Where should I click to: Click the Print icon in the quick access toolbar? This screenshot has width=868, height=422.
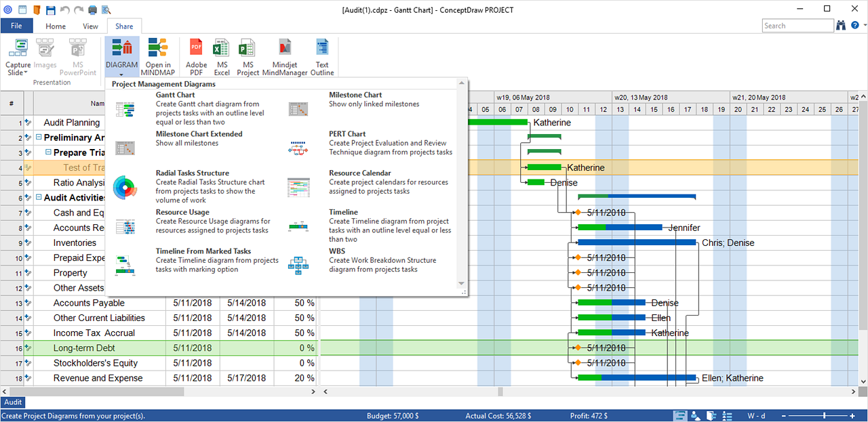[x=92, y=9]
